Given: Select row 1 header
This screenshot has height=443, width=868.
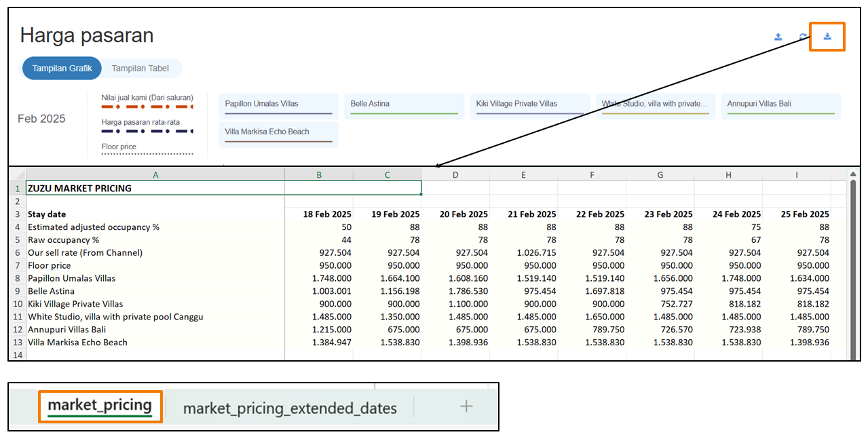Looking at the screenshot, I should [18, 189].
